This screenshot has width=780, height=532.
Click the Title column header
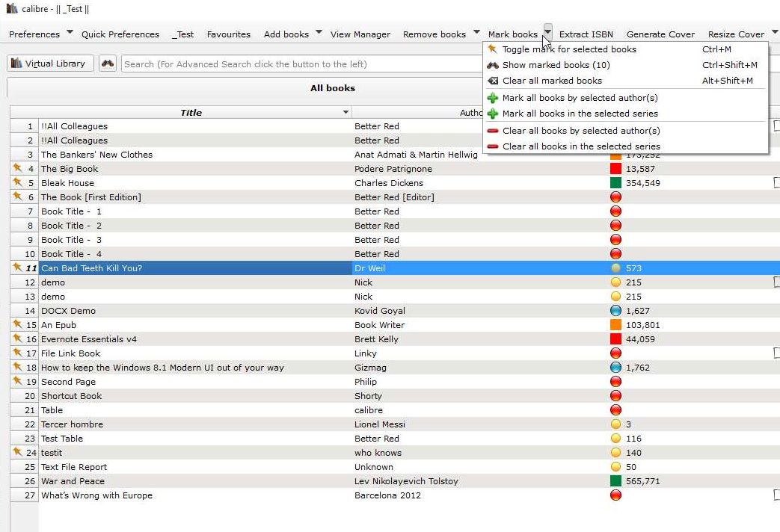(191, 112)
